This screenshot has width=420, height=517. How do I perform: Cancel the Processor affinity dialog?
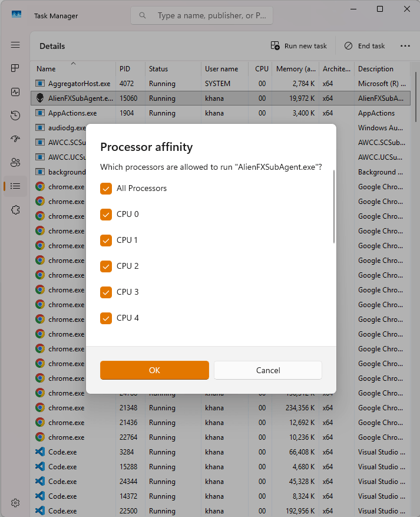point(268,370)
